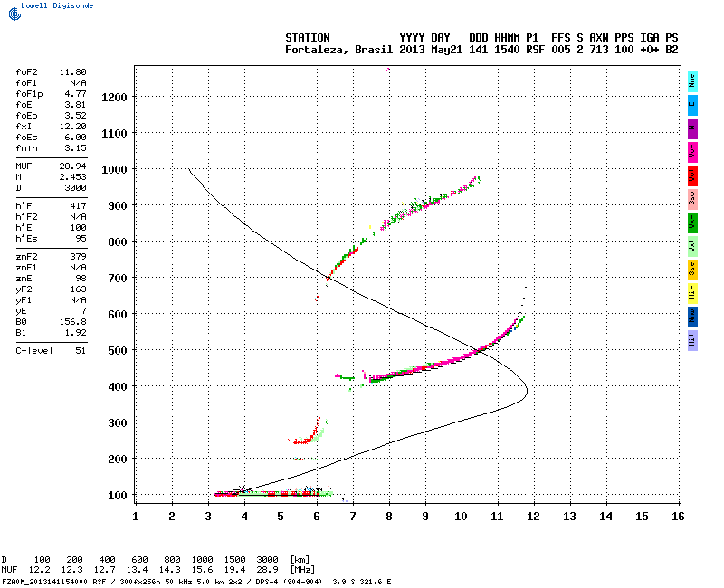Screen dimensions: 724x588
Task: Select the Vo- magenta legend swatch
Action: tap(692, 152)
